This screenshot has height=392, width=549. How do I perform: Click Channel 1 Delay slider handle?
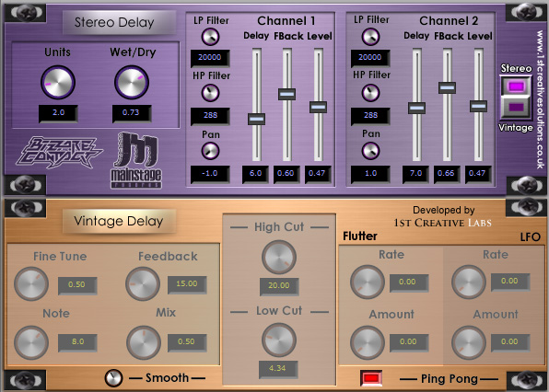pos(256,119)
